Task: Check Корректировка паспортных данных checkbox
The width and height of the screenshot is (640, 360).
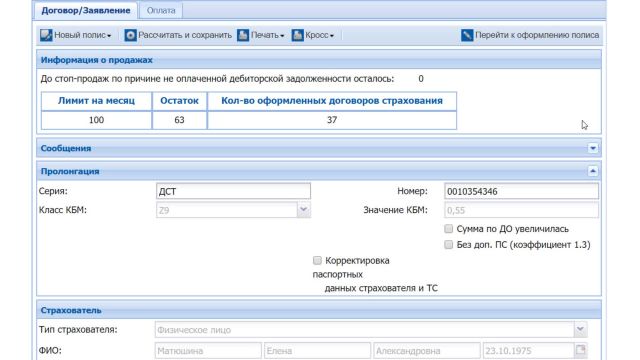Action: pyautogui.click(x=317, y=260)
